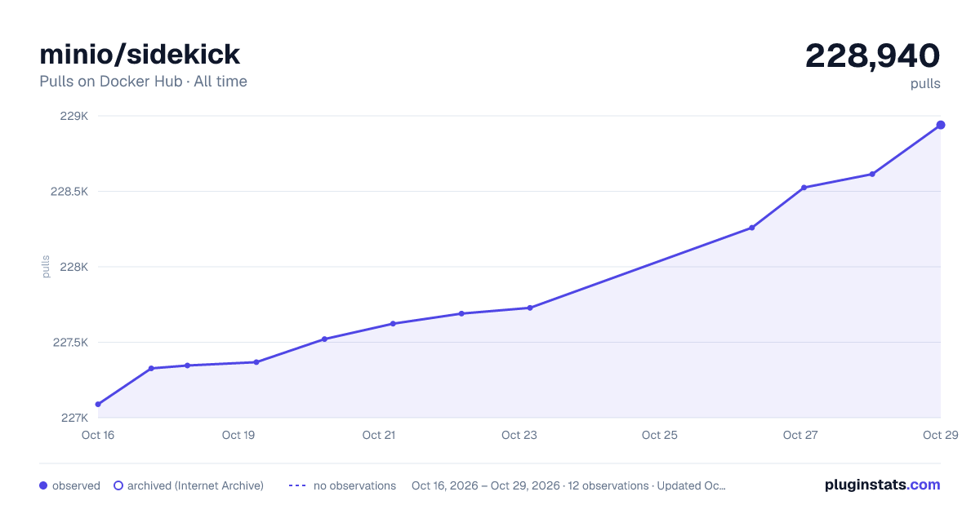Click the minio/sidekick chart title
The height and width of the screenshot is (514, 980).
(140, 54)
